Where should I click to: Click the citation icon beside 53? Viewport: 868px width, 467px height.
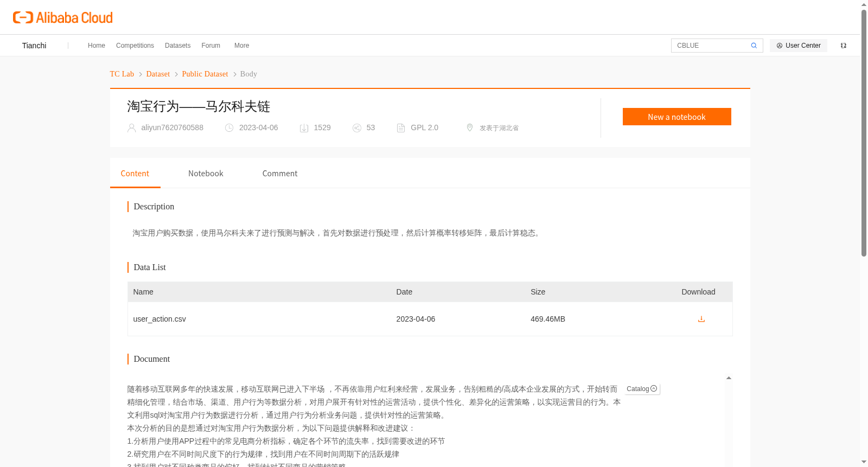point(357,128)
